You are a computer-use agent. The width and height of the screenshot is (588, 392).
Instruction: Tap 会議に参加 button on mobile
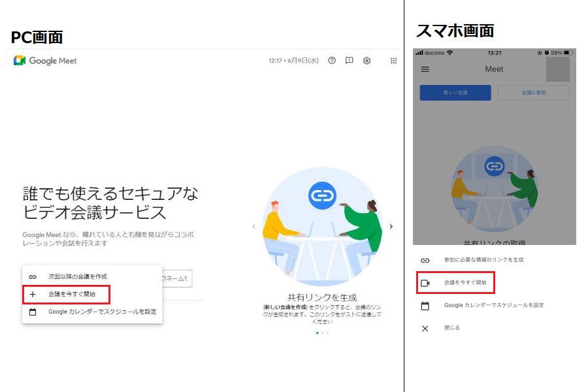tap(533, 93)
